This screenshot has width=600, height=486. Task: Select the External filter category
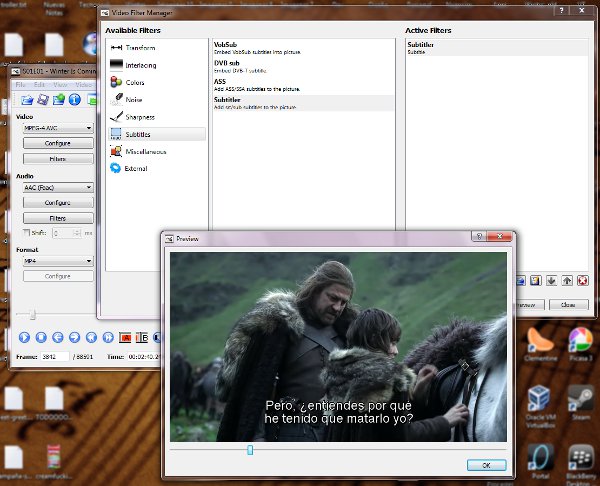point(157,168)
